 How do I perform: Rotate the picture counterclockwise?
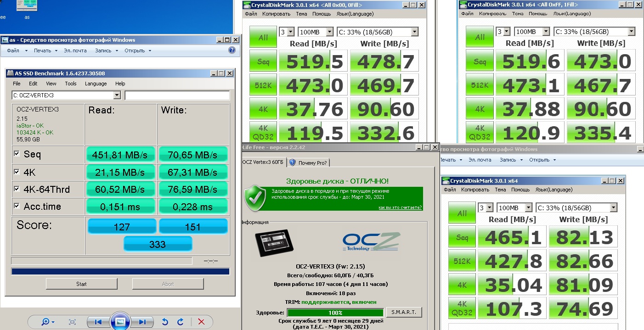coord(165,322)
